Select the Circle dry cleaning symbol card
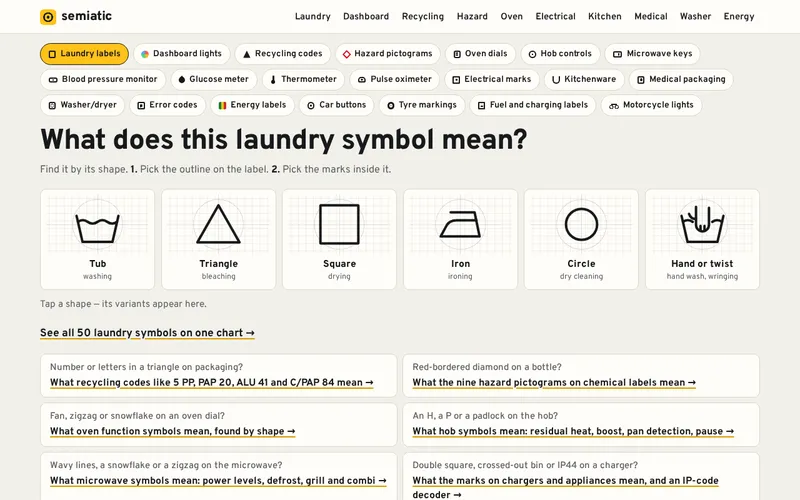The height and width of the screenshot is (500, 800). click(x=581, y=239)
